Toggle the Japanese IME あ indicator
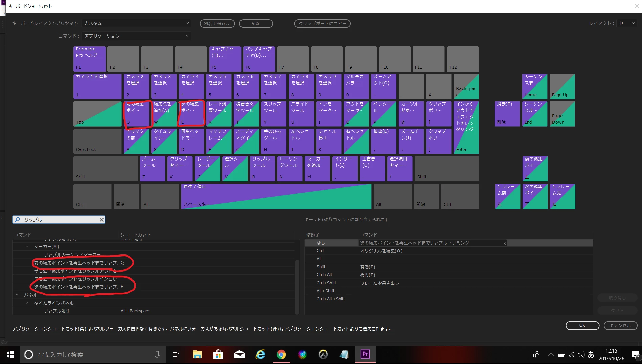The image size is (642, 364). (x=591, y=355)
